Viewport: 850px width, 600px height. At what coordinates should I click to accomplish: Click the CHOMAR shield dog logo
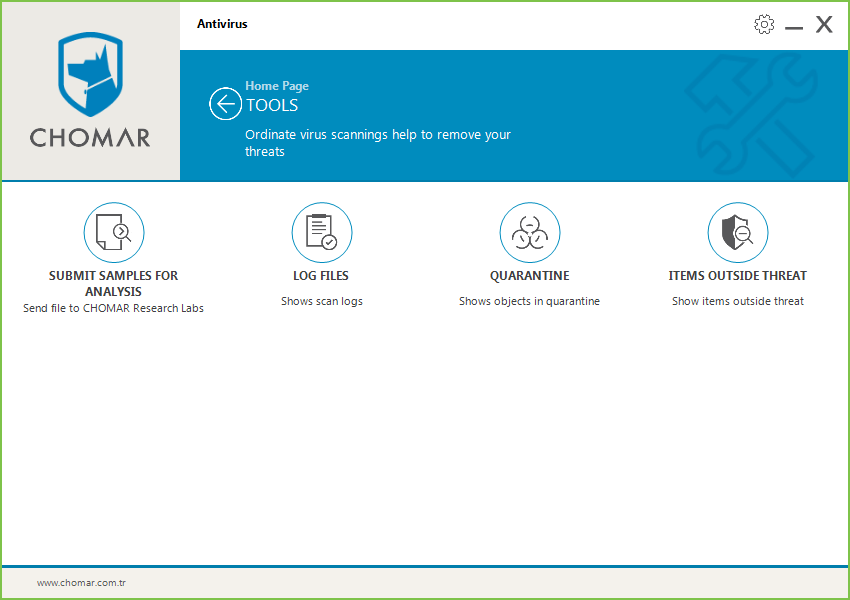(91, 74)
